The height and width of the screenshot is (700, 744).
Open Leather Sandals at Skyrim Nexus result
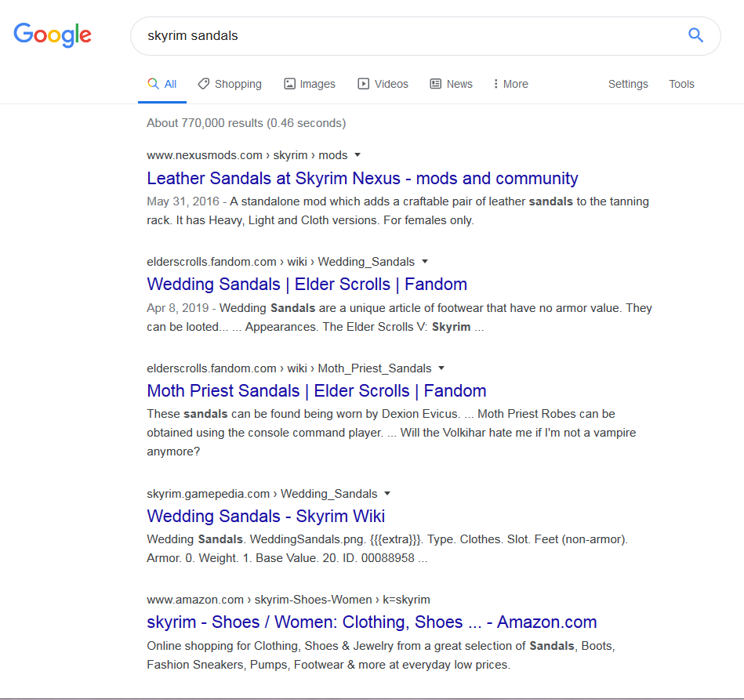pyautogui.click(x=362, y=179)
